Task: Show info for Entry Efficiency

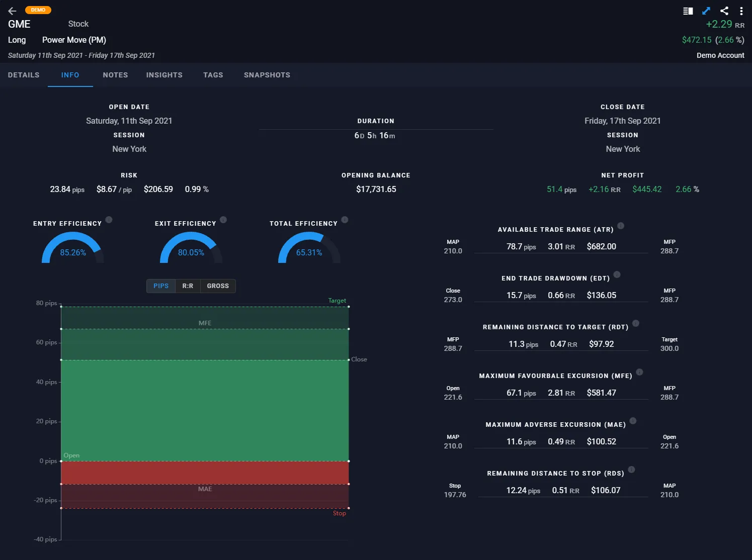Action: [x=109, y=220]
